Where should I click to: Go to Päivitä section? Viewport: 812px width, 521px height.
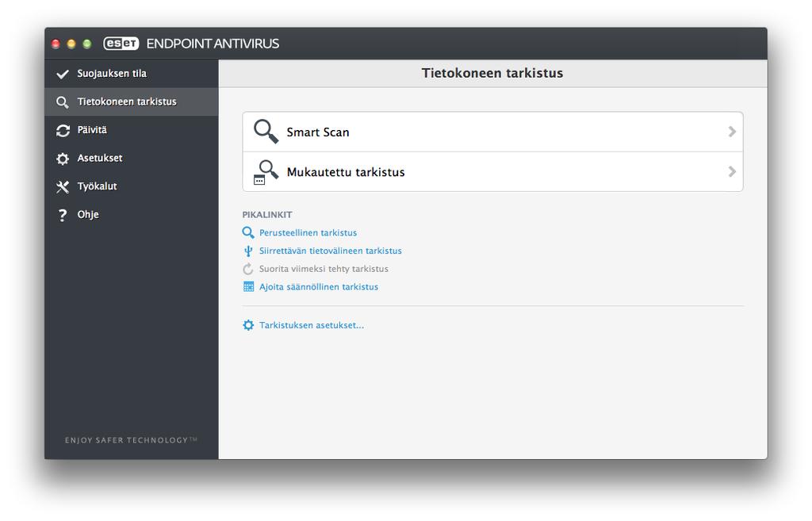pyautogui.click(x=132, y=129)
